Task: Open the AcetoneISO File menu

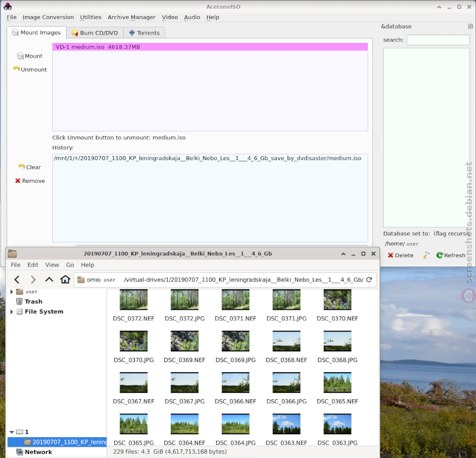Action: pyautogui.click(x=11, y=17)
